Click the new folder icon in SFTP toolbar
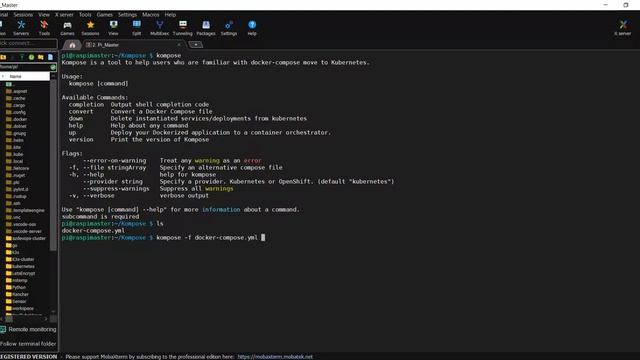 41,57
